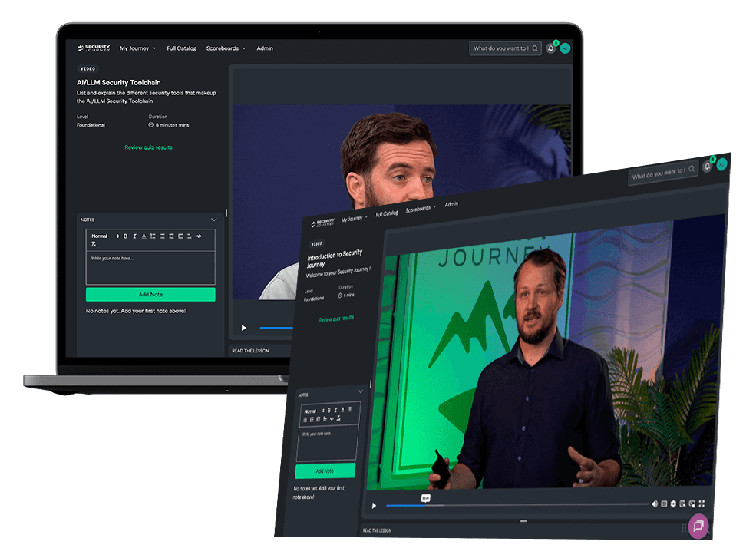Open the Full Catalog page
Viewport: 756px width, 558px height.
181,48
